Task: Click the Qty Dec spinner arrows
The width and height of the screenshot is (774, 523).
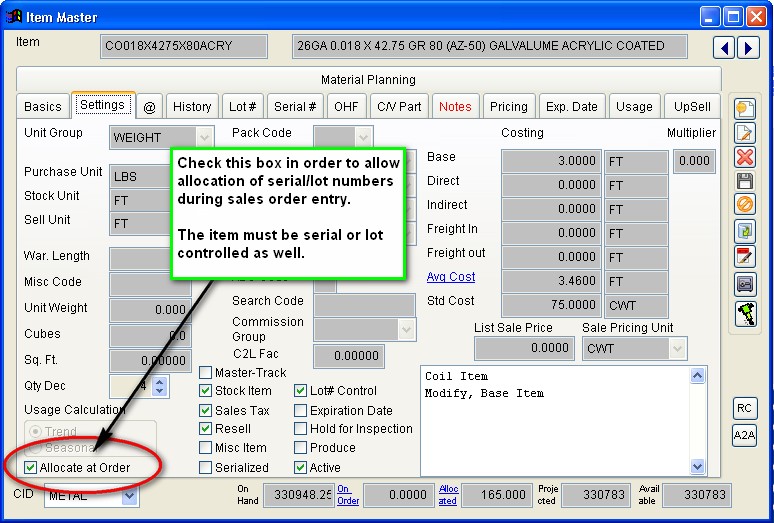Action: 160,385
